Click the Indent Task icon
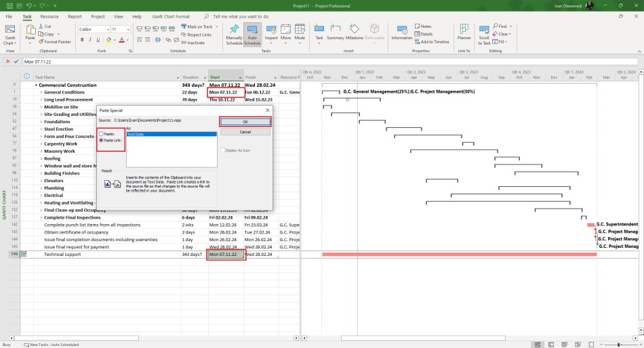 coord(148,40)
